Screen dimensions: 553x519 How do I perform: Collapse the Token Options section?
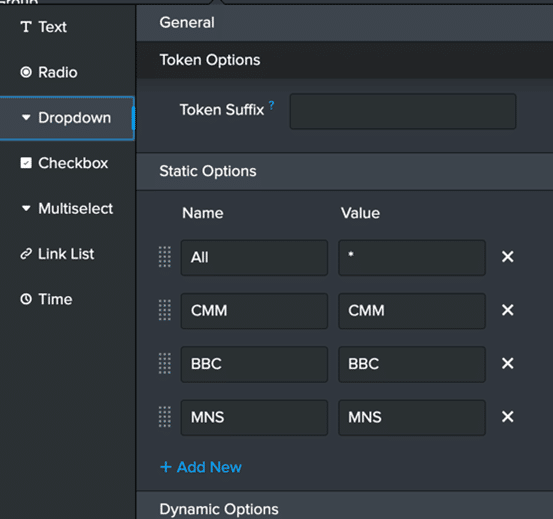[x=344, y=60]
